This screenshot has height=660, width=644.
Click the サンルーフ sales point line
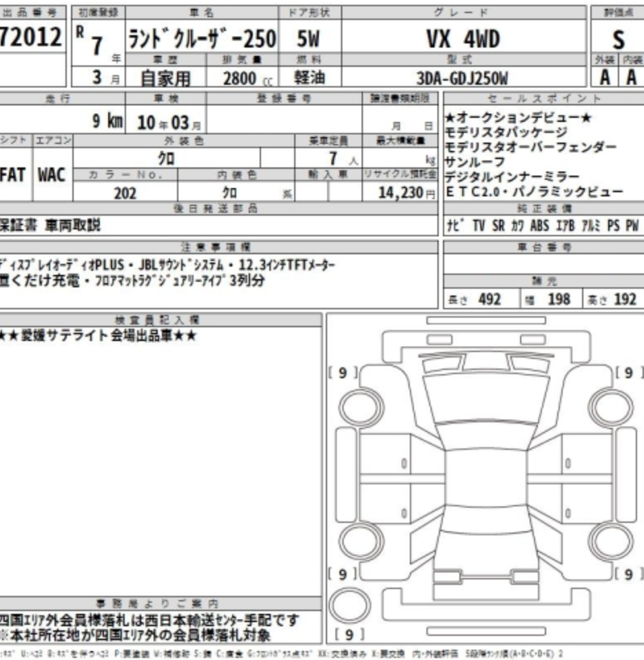pyautogui.click(x=465, y=162)
